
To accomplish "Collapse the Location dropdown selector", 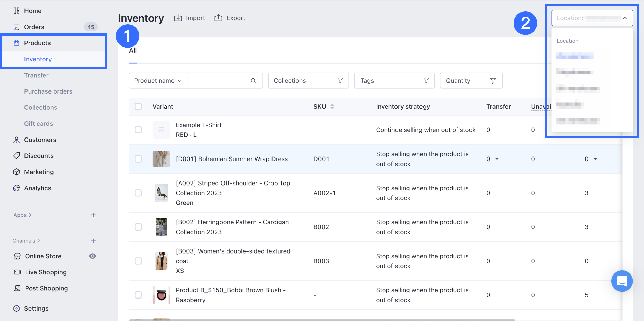I will click(592, 18).
